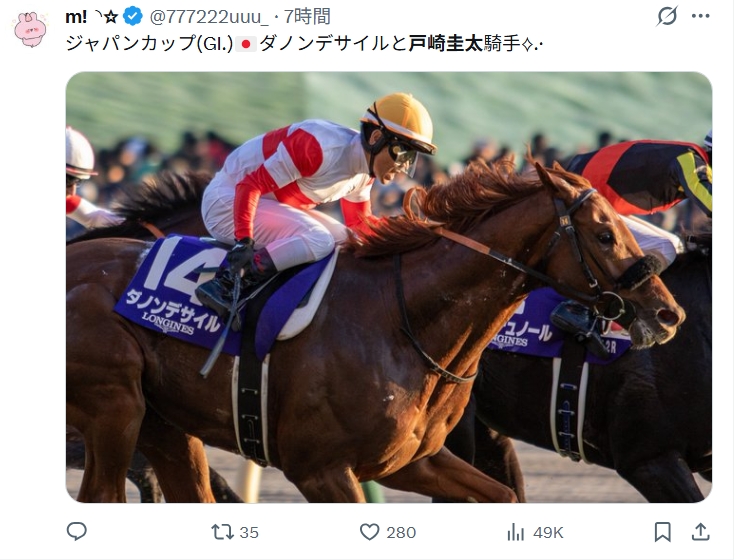Viewport: 736px width, 560px height.
Task: Click the Japan flag emoji in tweet text
Action: tap(246, 44)
